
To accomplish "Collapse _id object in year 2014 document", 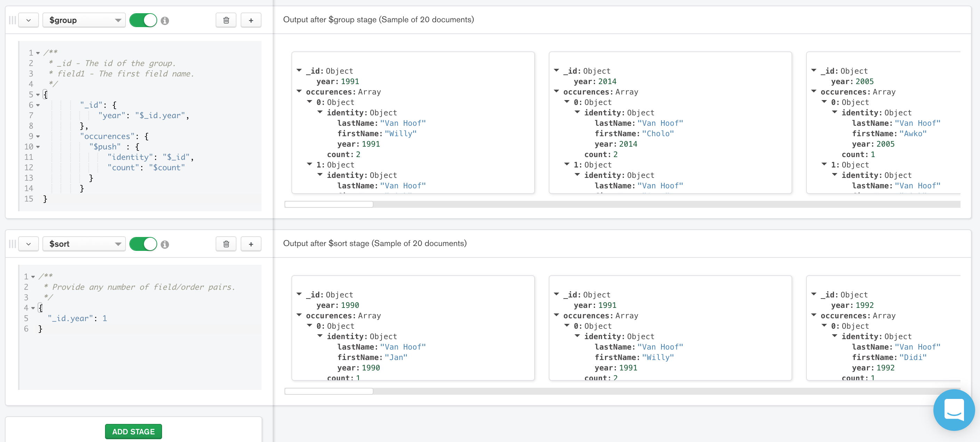I will (556, 71).
